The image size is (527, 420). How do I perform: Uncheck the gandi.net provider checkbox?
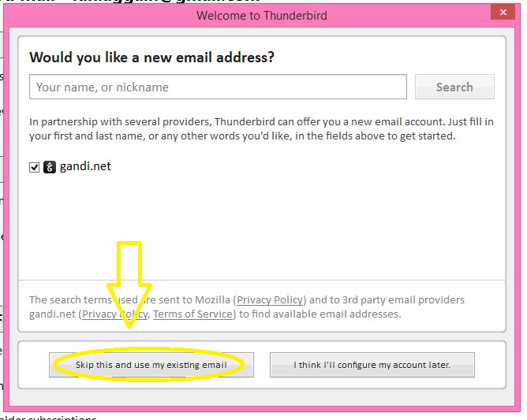click(x=34, y=167)
